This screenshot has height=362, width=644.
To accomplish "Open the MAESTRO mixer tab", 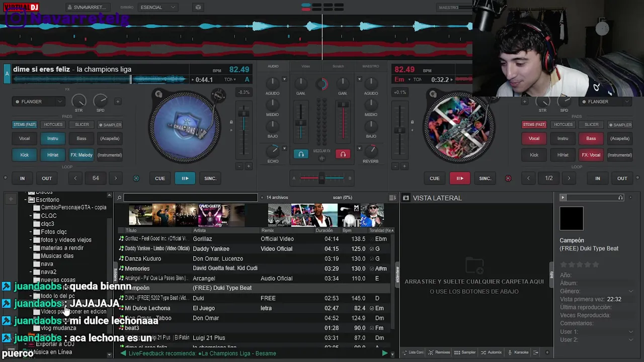I will click(371, 66).
